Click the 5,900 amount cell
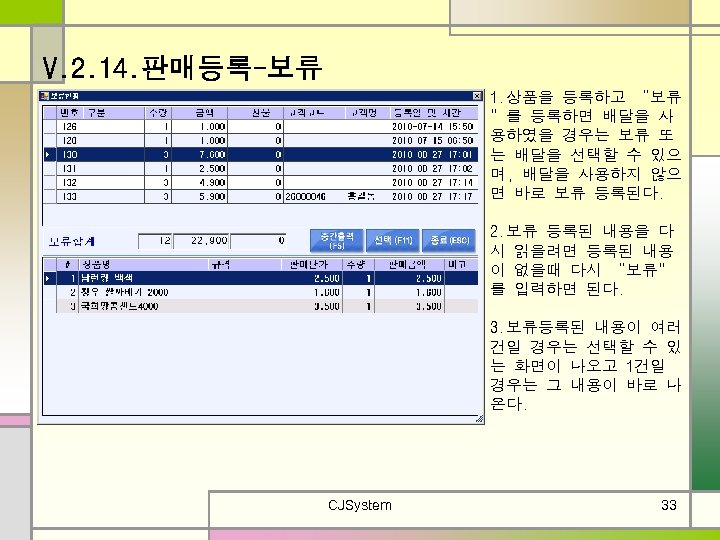720x540 pixels. point(200,197)
